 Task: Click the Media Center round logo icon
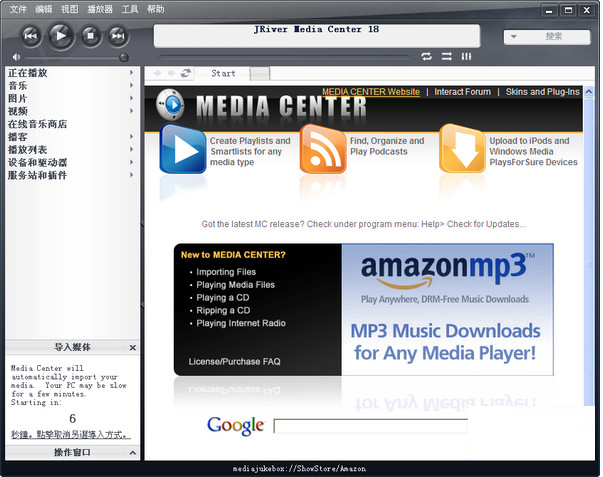pos(170,105)
